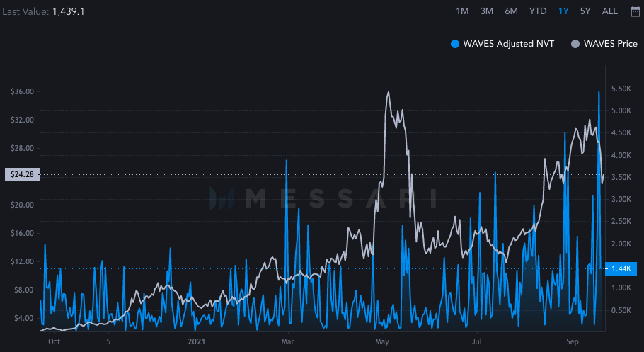Click the 5 date axis label

[x=108, y=341]
